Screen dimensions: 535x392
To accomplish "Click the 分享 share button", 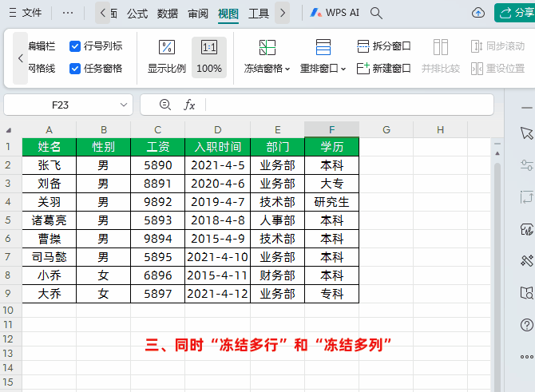I will pyautogui.click(x=515, y=13).
